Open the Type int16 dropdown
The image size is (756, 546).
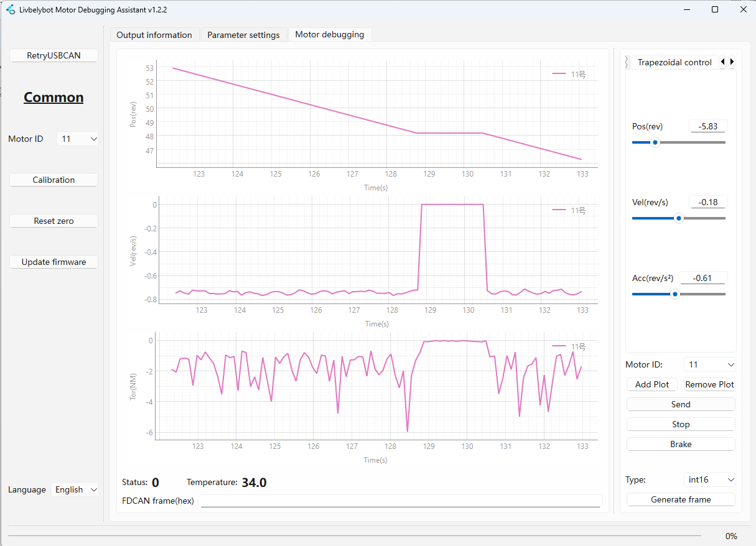tap(709, 479)
